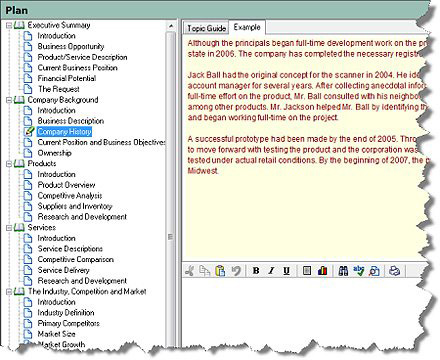Screen dimensions: 440x360
Task: Collapse the Services section
Action: (9, 228)
